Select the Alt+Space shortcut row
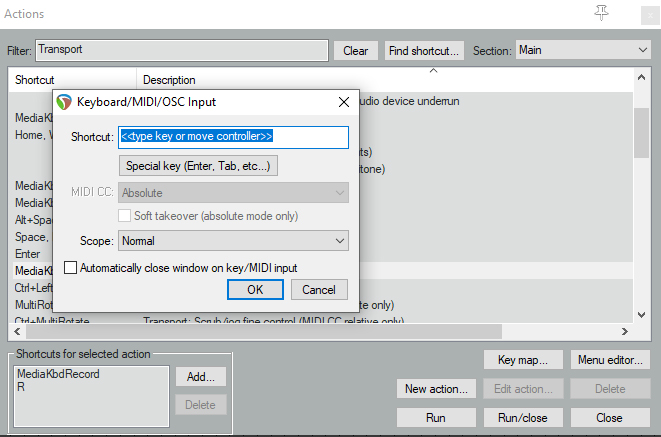This screenshot has width=661, height=437. click(x=34, y=220)
